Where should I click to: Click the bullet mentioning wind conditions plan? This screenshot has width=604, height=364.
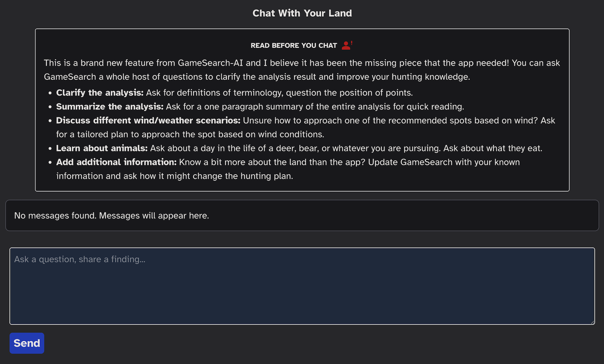(190, 134)
